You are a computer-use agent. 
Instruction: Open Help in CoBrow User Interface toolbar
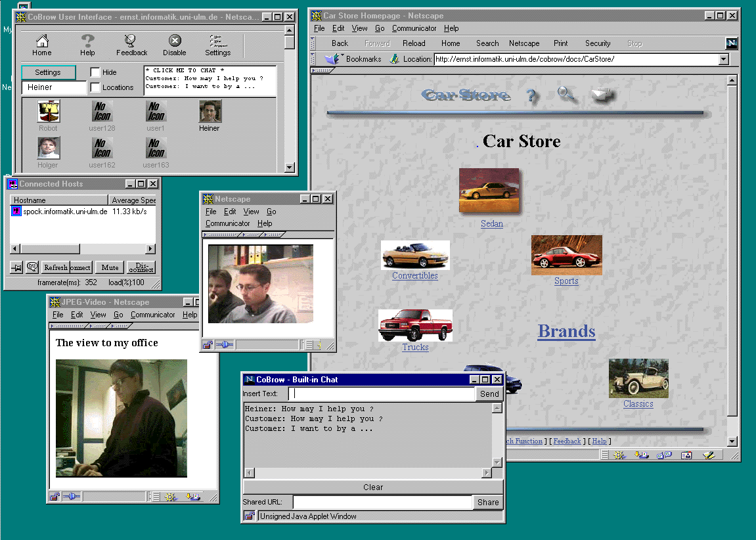pyautogui.click(x=87, y=41)
